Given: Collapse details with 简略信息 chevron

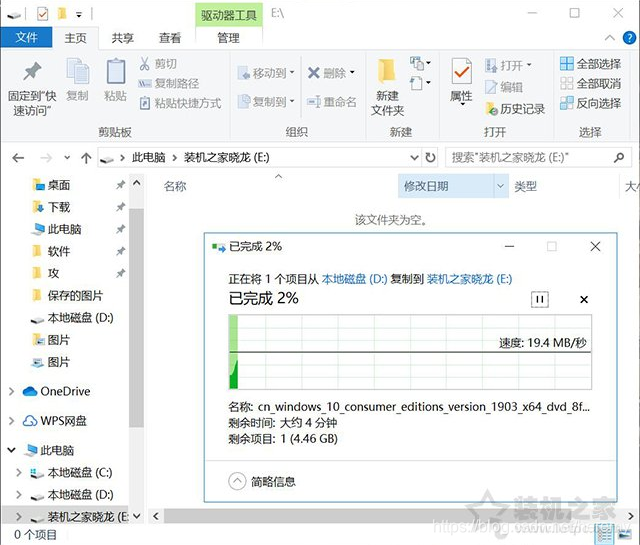Looking at the screenshot, I should 237,481.
